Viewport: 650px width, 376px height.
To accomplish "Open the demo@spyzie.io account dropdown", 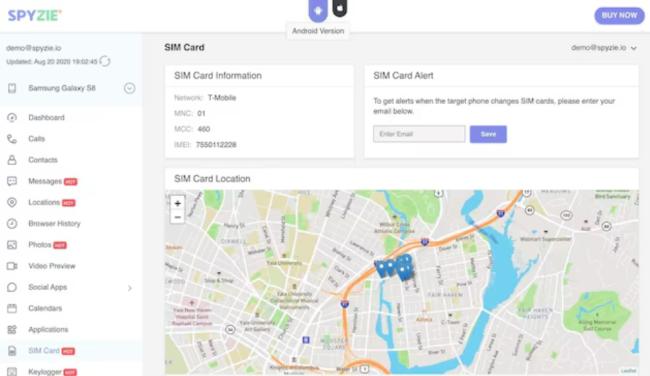I will [x=604, y=48].
